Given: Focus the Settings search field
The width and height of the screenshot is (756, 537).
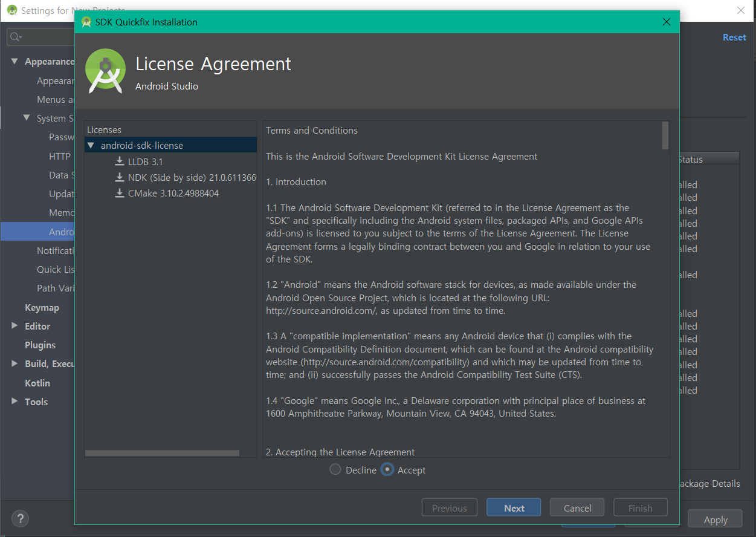Looking at the screenshot, I should [41, 37].
